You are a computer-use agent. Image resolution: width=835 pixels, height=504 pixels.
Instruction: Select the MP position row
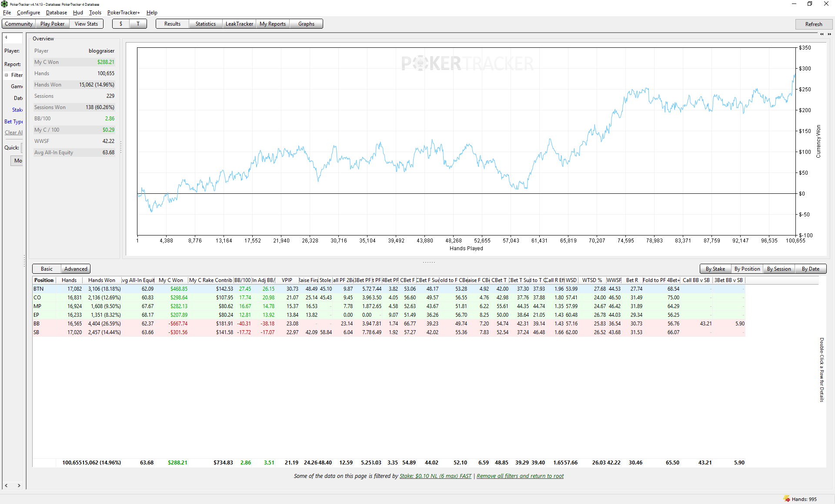point(389,306)
